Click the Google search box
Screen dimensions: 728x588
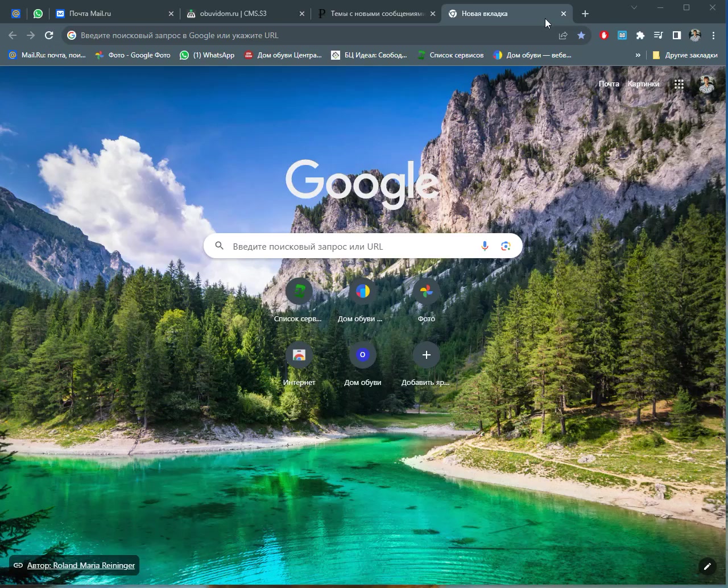pyautogui.click(x=363, y=246)
